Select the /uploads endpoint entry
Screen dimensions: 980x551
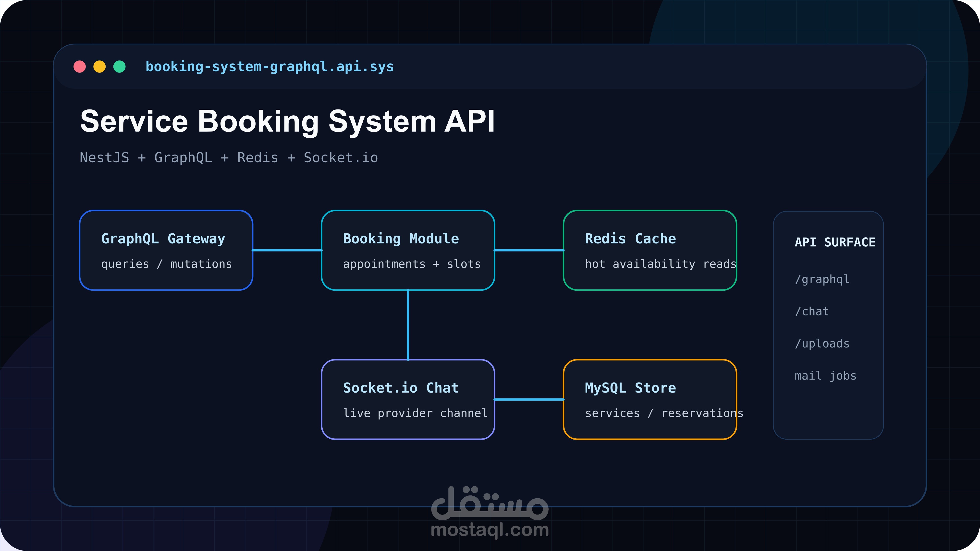coord(822,344)
